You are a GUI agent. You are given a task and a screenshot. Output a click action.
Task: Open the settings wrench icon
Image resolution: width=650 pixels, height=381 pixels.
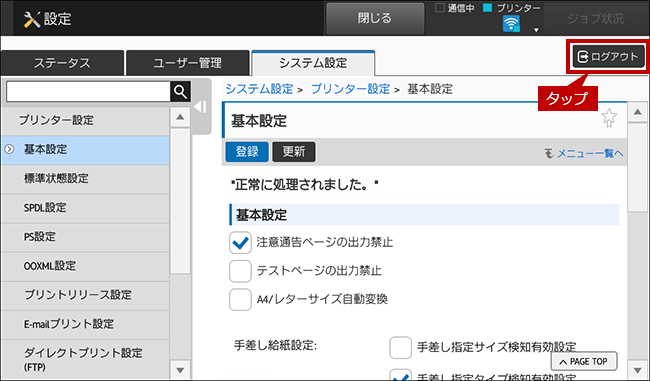click(x=32, y=19)
